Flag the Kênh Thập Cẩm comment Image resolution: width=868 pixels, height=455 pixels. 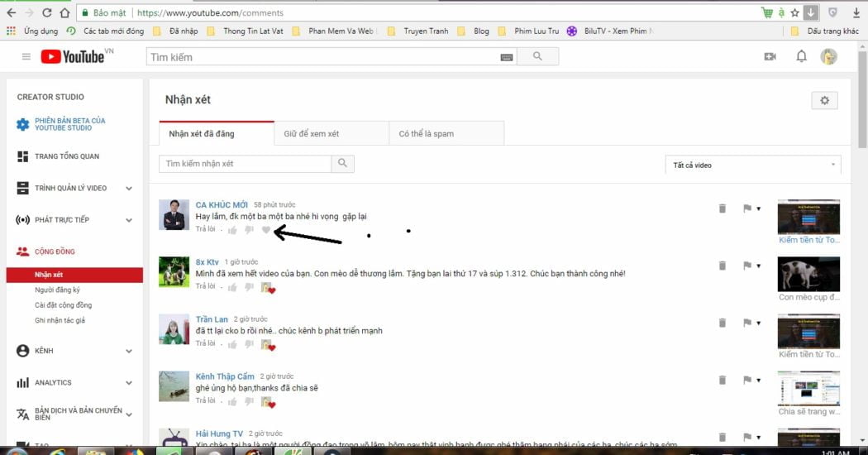[746, 380]
